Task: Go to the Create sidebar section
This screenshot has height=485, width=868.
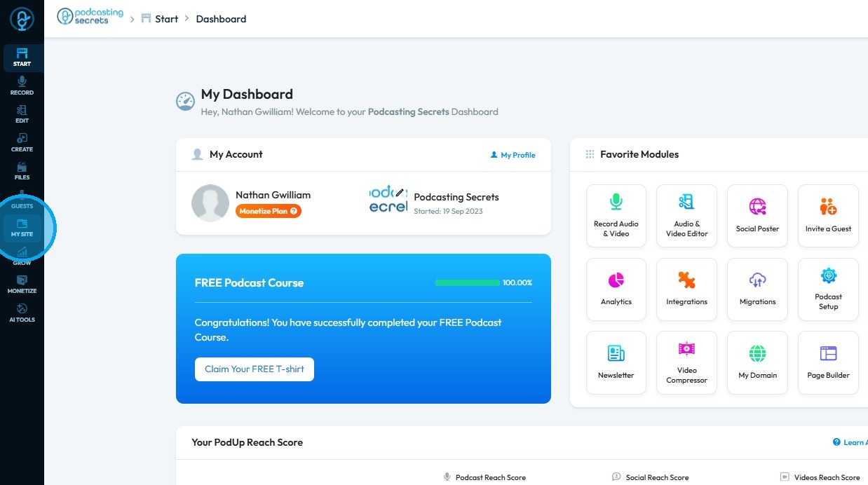Action: point(22,142)
